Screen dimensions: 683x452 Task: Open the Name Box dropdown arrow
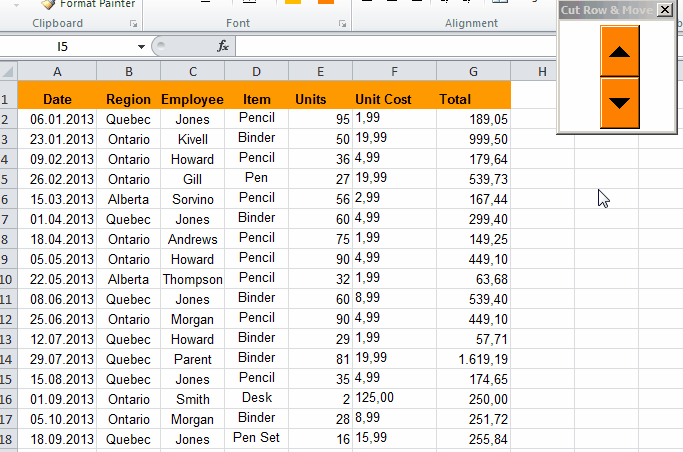pyautogui.click(x=141, y=47)
